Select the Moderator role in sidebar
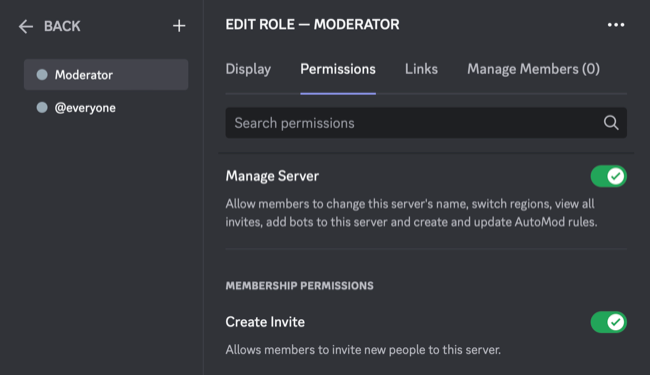Screen dimensions: 650x375 click(106, 75)
